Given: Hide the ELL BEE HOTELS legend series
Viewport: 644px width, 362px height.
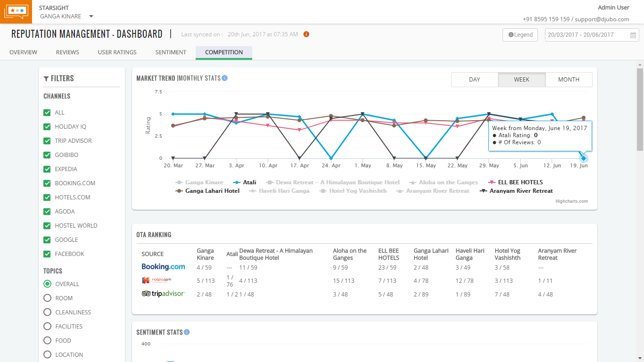Looking at the screenshot, I should [515, 182].
